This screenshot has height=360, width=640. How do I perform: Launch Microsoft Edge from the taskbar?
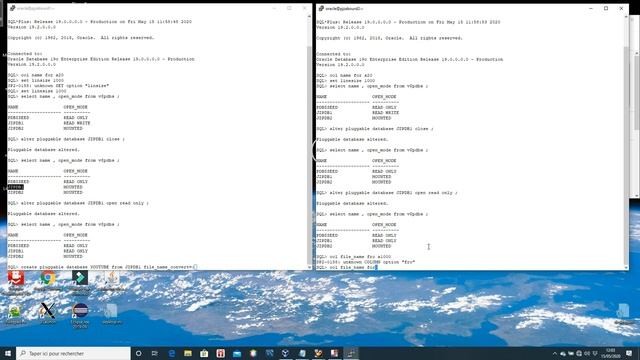[x=171, y=353]
